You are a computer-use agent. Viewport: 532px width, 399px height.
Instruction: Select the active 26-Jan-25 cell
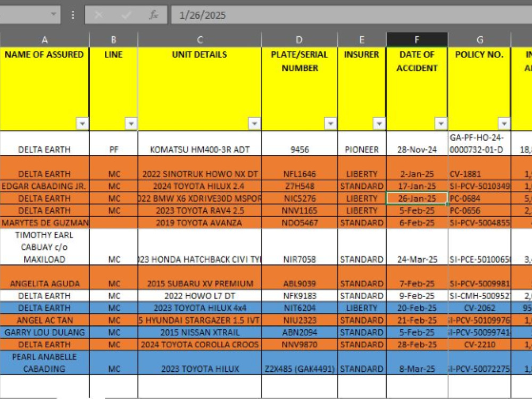click(417, 198)
